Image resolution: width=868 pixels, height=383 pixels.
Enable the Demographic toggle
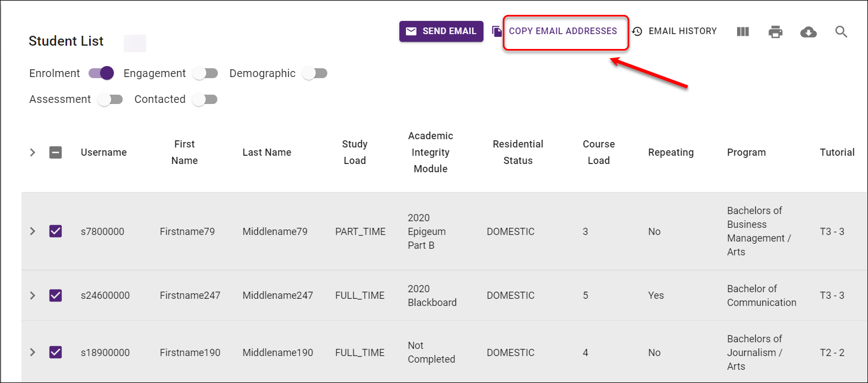(x=315, y=73)
